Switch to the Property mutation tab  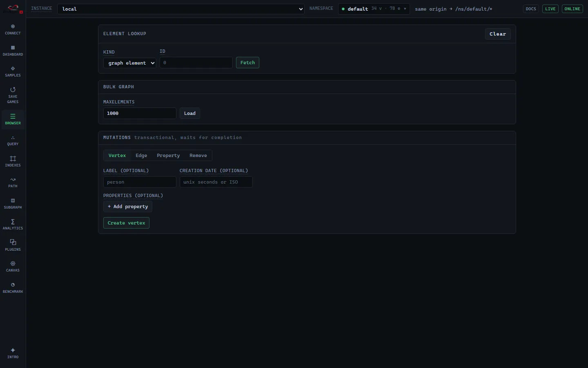(168, 155)
